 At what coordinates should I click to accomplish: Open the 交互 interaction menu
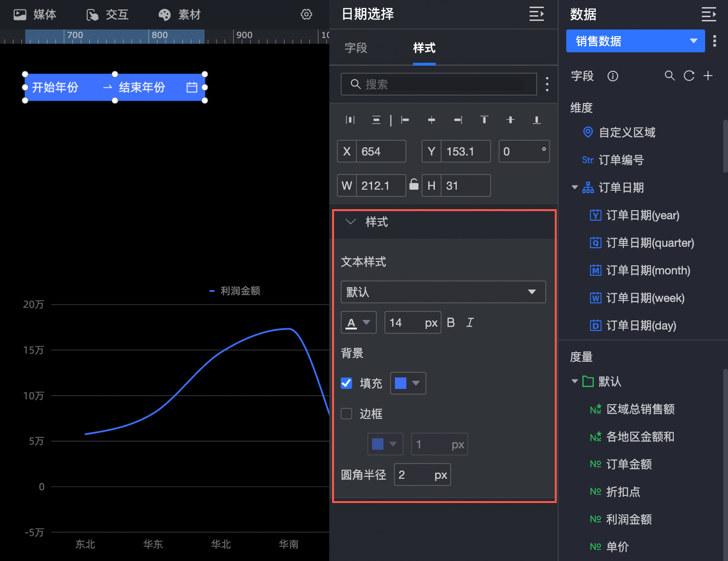(x=108, y=15)
